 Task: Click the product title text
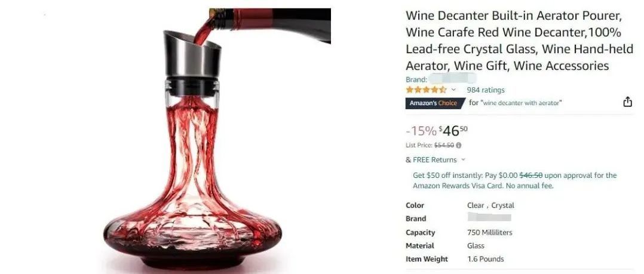[x=520, y=41]
